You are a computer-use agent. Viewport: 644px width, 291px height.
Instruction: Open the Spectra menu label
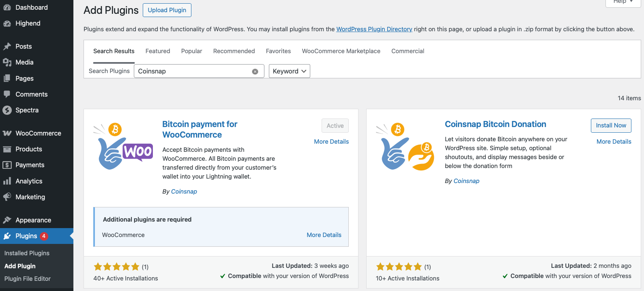[x=27, y=110]
